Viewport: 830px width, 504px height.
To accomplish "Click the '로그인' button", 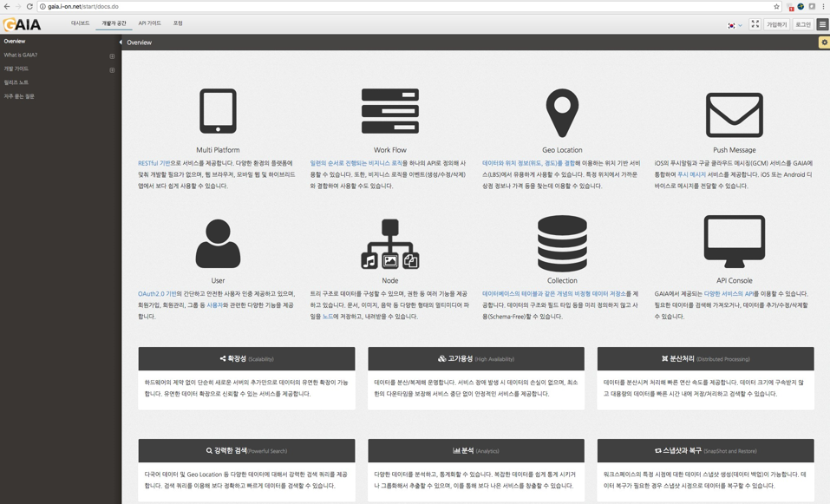I will [x=802, y=24].
